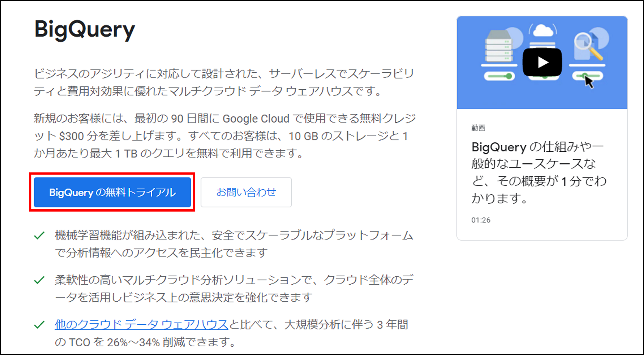Click the server stack illustration in video thumbnail
This screenshot has height=355, width=644.
pos(499,47)
